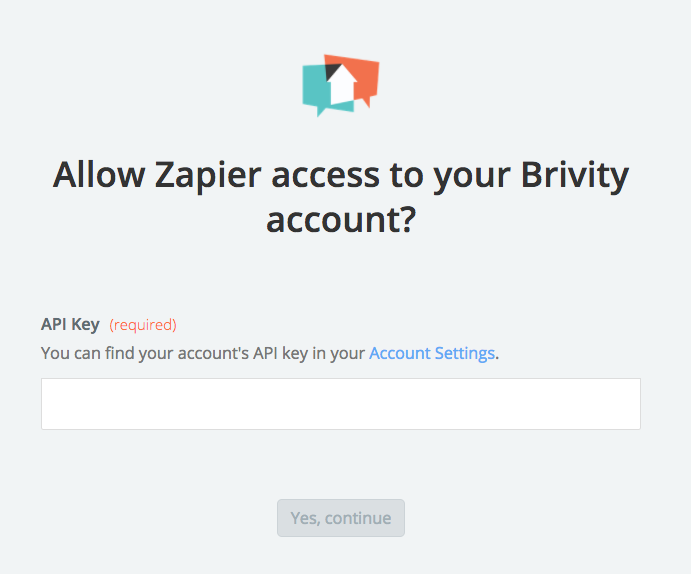This screenshot has height=574, width=691.
Task: Click the teal bubble's pointed tail
Action: [x=321, y=112]
